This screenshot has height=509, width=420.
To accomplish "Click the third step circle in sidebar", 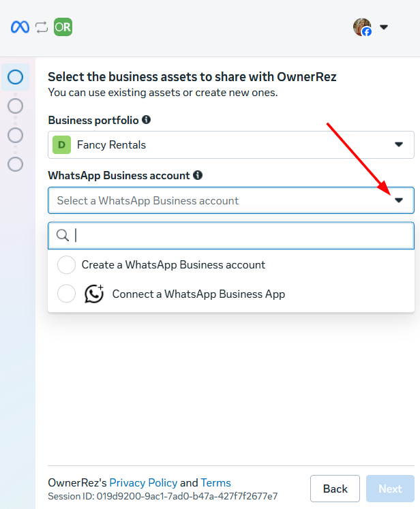I will 15,135.
